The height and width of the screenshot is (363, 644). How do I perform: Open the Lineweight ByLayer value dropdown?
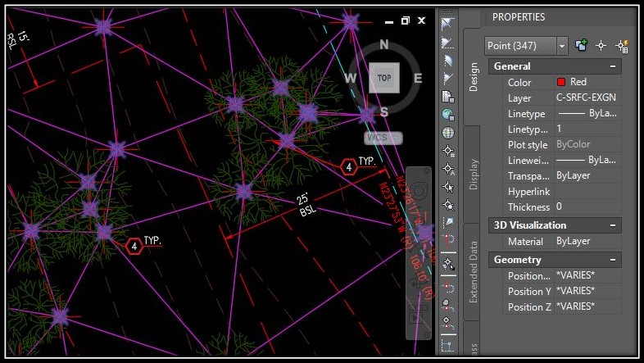point(587,160)
